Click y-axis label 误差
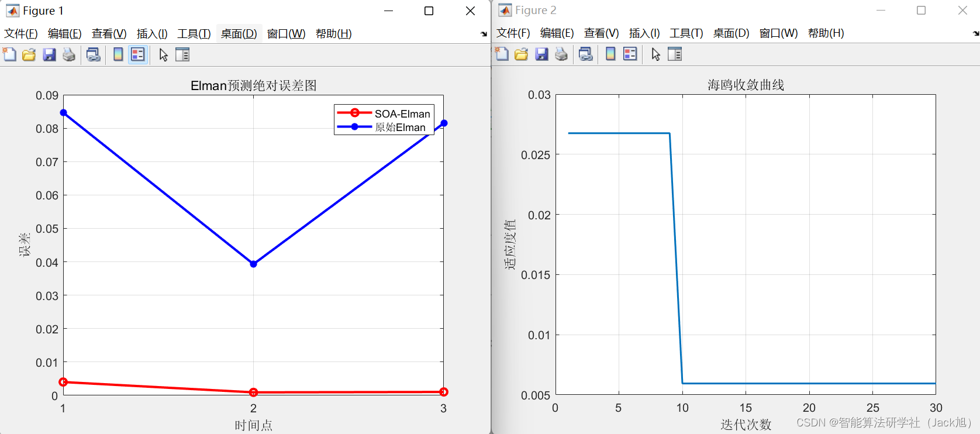980x434 pixels. coord(25,244)
